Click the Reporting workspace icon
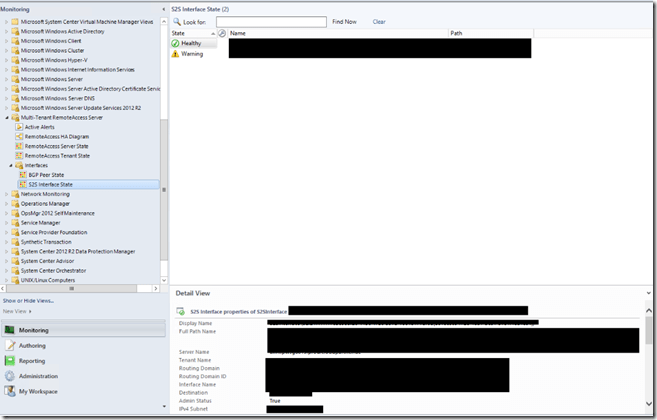This screenshot has height=420, width=657. 10,361
